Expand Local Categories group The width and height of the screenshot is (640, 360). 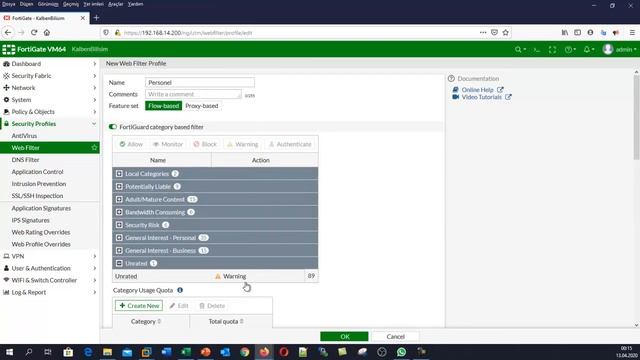[x=119, y=174]
